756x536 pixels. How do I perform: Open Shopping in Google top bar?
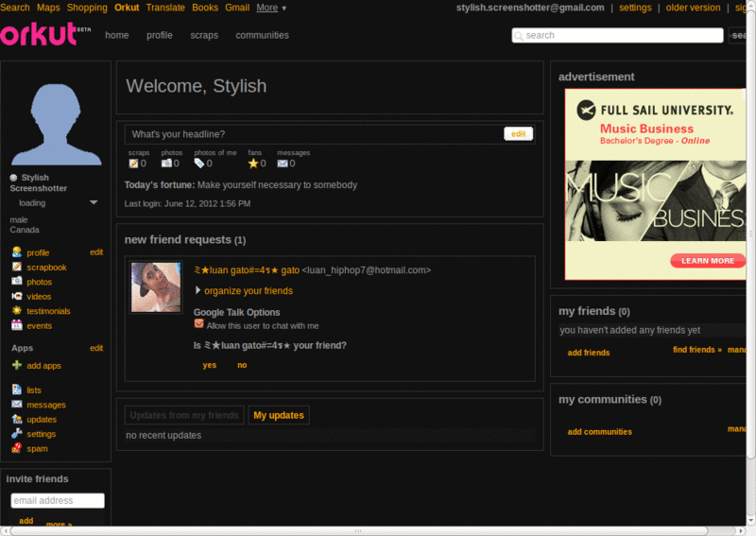pyautogui.click(x=87, y=8)
